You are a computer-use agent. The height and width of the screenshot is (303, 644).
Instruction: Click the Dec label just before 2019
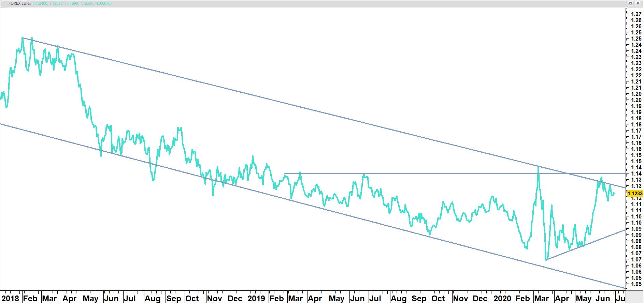[x=235, y=299]
